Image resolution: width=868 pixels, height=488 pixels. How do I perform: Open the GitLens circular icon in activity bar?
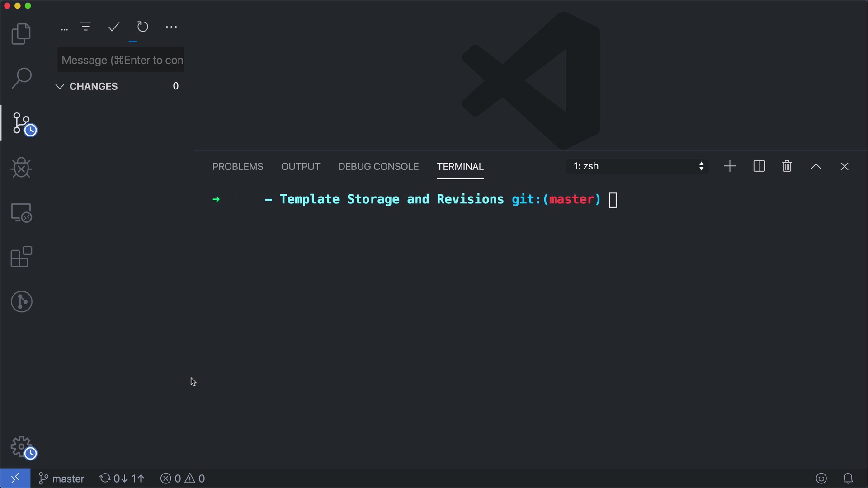[21, 301]
